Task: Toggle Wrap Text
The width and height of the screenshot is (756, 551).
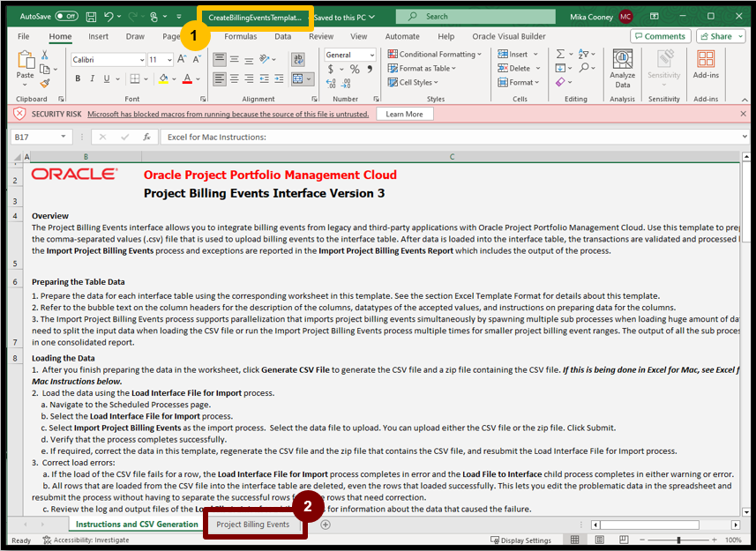Action: (298, 59)
